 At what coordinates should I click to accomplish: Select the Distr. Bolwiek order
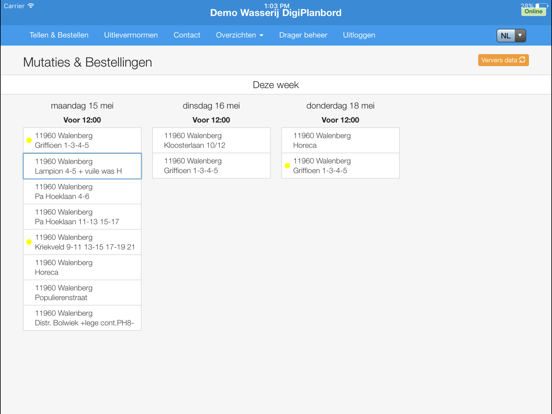point(82,318)
